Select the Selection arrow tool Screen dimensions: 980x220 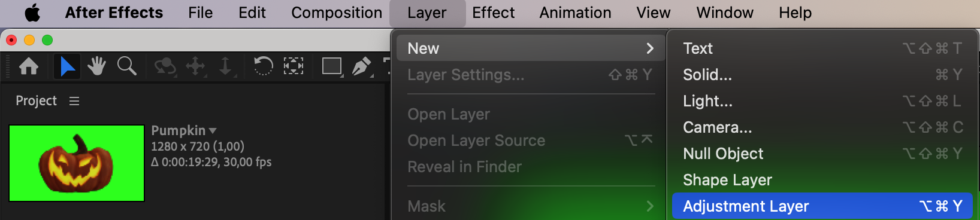67,66
